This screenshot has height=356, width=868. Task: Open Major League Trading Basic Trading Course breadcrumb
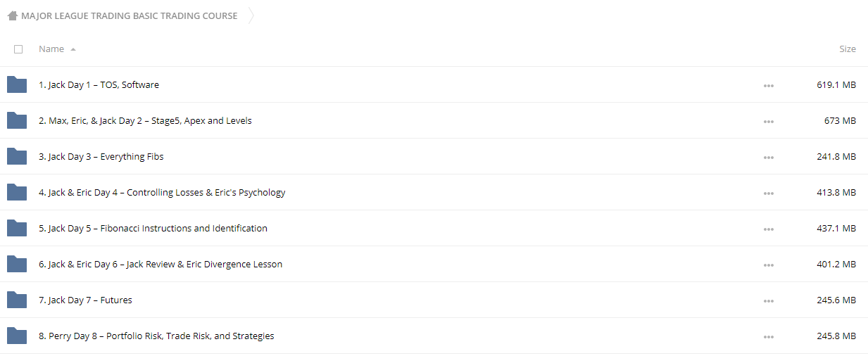130,15
